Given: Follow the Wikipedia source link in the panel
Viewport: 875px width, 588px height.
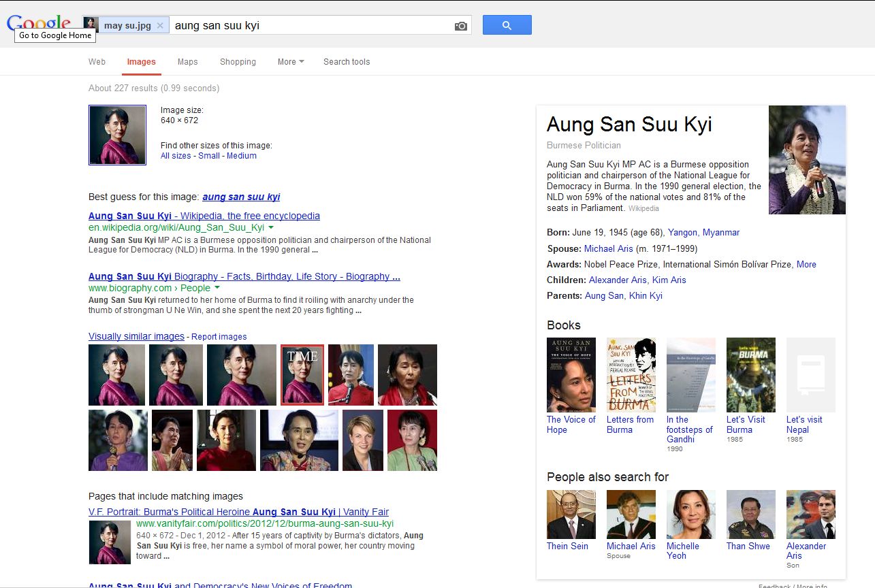Looking at the screenshot, I should [643, 209].
